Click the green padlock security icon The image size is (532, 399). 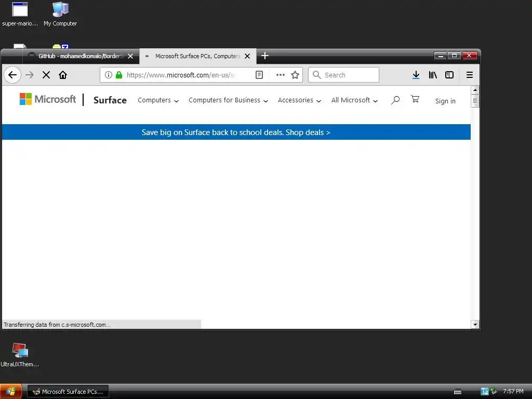pyautogui.click(x=119, y=75)
